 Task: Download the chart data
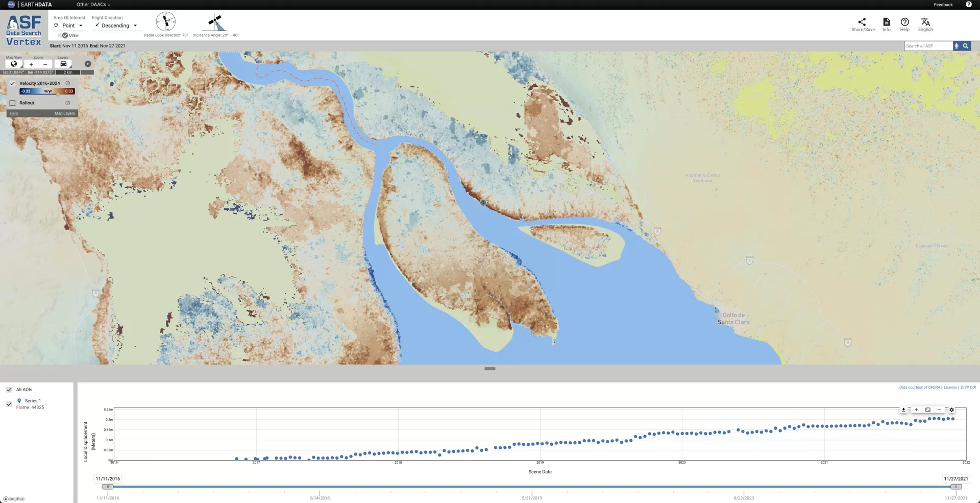[x=903, y=410]
